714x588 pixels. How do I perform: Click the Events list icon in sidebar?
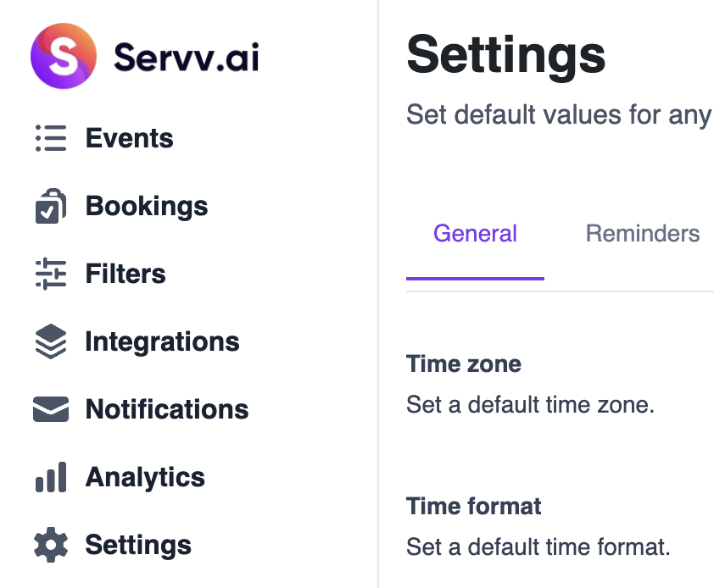click(x=51, y=137)
